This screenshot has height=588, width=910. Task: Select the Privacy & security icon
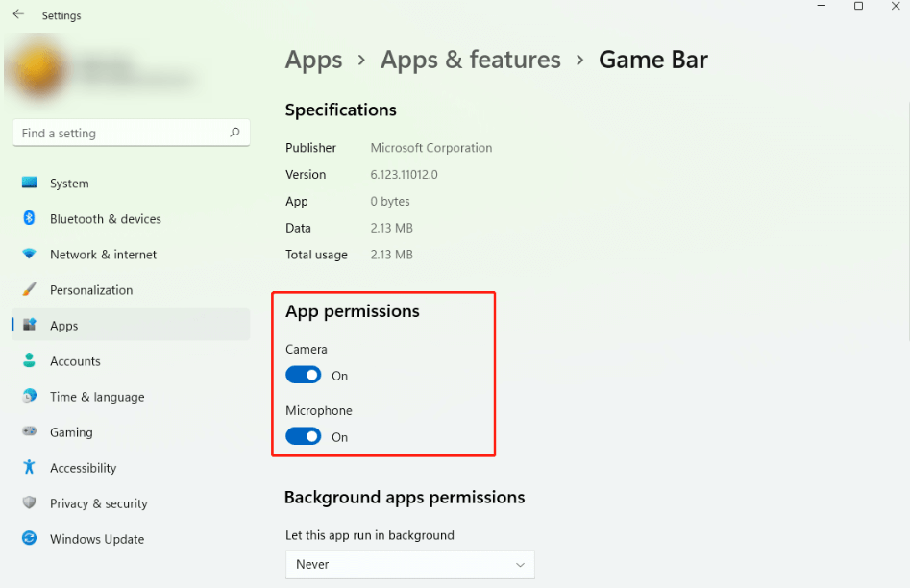30,503
